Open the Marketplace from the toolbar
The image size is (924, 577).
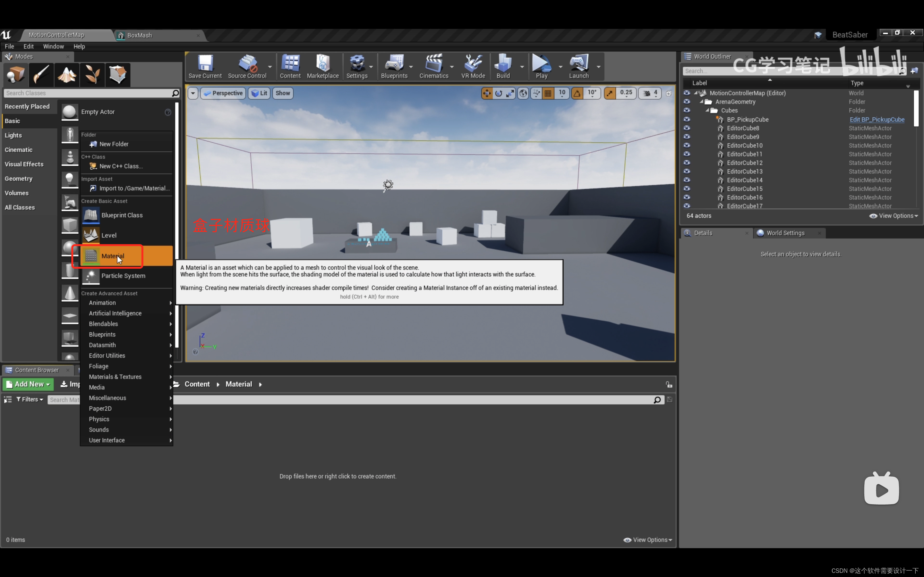click(x=323, y=66)
